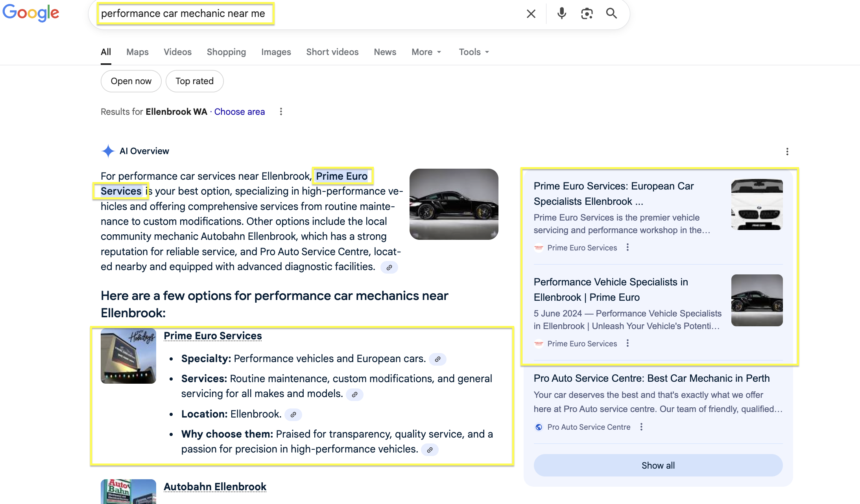Open the Tools dropdown
Viewport: 860px width, 504px height.
coord(474,52)
